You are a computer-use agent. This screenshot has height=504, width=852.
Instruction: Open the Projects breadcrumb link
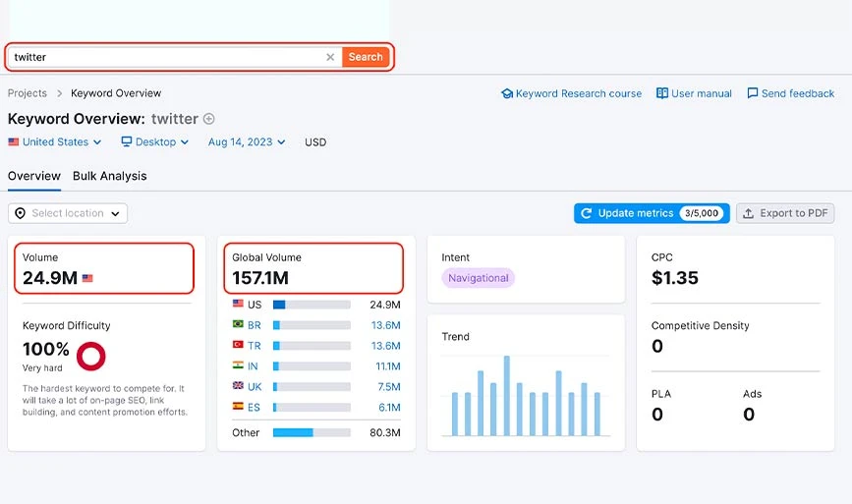(x=28, y=93)
